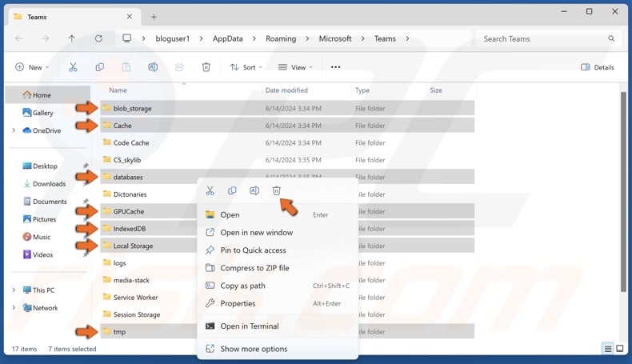Click in the Search Teams field
Image resolution: width=632 pixels, height=364 pixels.
coord(547,38)
